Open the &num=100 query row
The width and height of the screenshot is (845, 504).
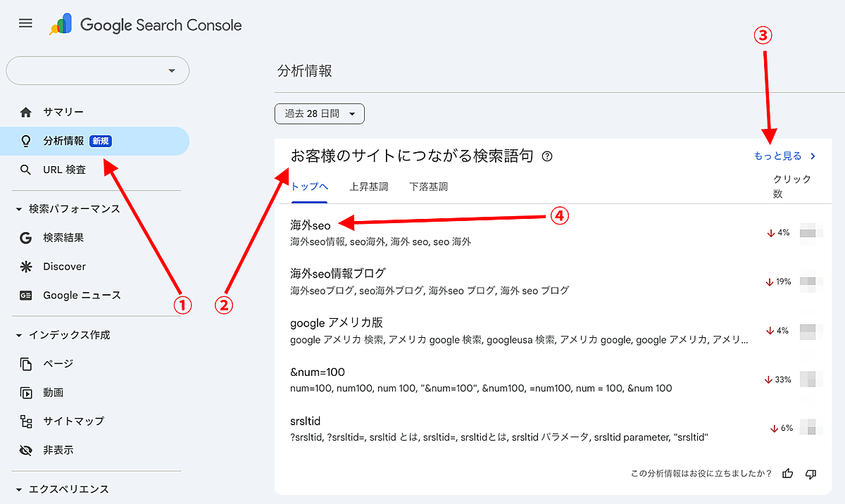[553, 379]
